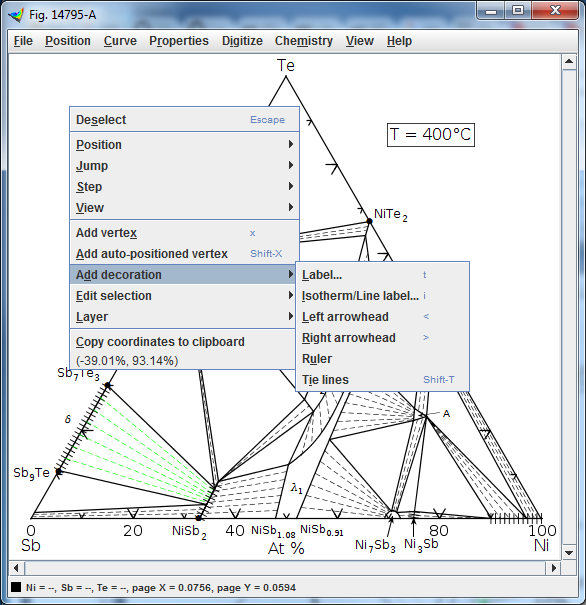
Task: Select Left arrowhead decoration
Action: point(382,317)
